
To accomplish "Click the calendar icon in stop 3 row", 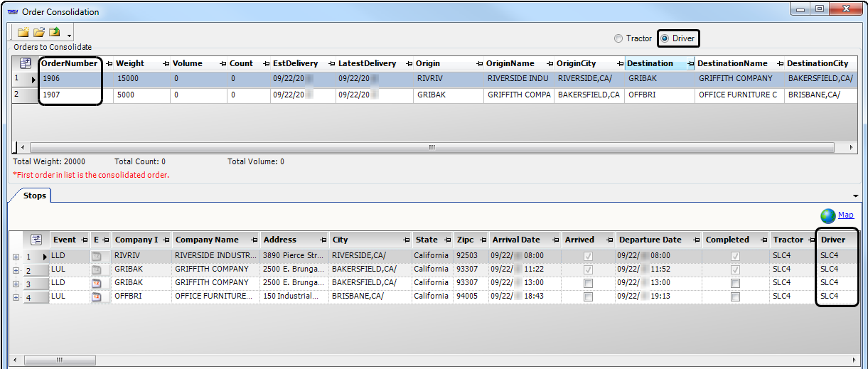I will [x=96, y=283].
